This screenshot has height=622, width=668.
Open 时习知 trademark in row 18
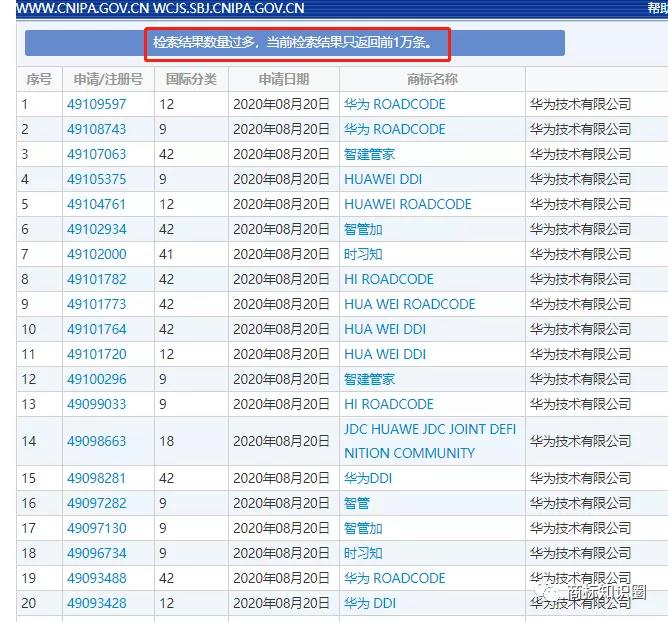point(363,553)
